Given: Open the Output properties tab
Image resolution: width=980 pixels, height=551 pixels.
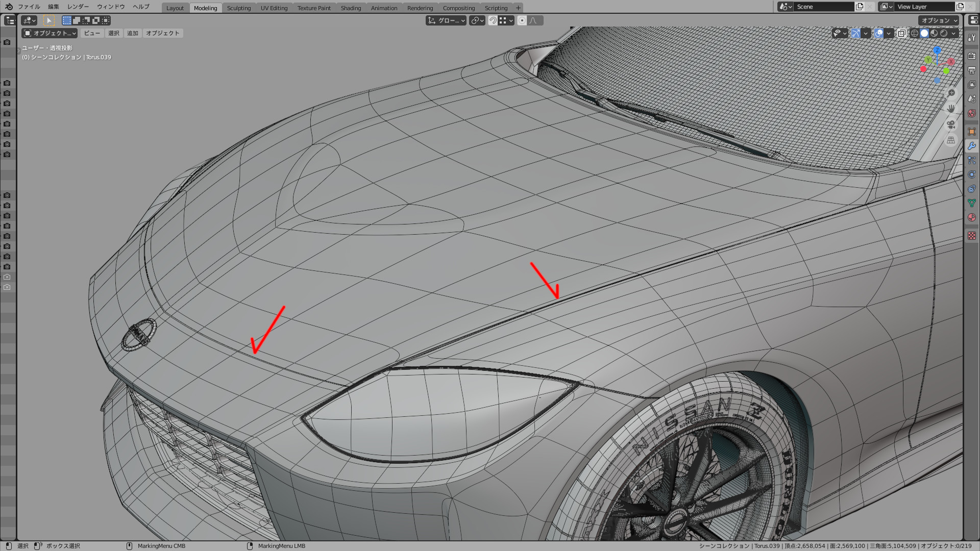Looking at the screenshot, I should pyautogui.click(x=972, y=70).
